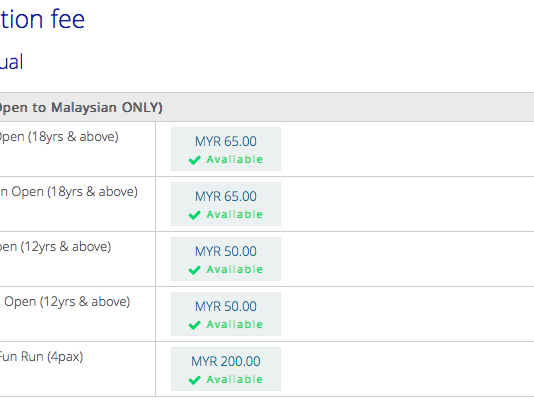Image resolution: width=534 pixels, height=403 pixels.
Task: Click first Open (12yrs & above) label
Action: (55, 247)
